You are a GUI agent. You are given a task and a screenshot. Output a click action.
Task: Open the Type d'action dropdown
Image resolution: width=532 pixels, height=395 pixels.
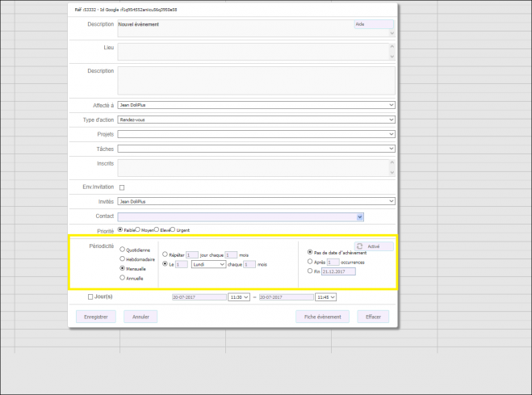[256, 120]
